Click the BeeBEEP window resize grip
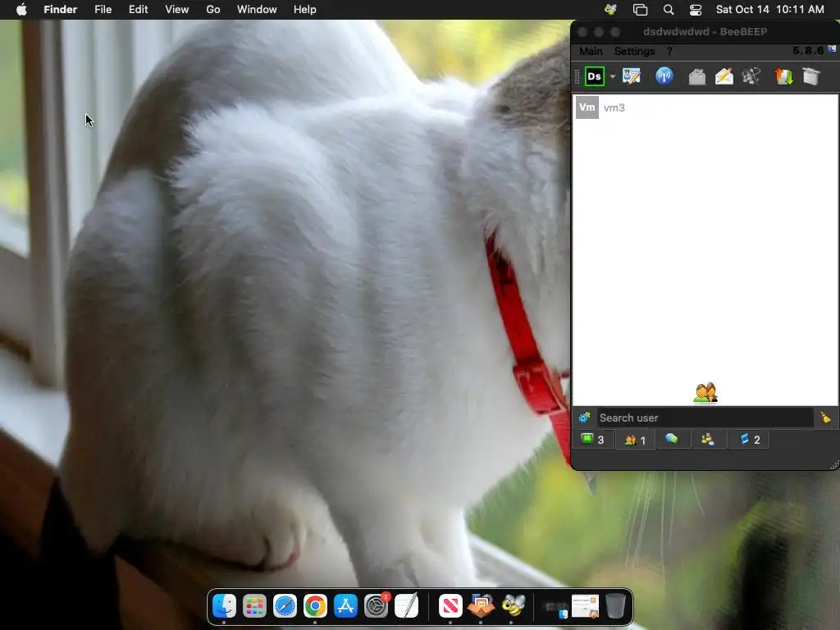This screenshot has height=630, width=840. pos(833,465)
